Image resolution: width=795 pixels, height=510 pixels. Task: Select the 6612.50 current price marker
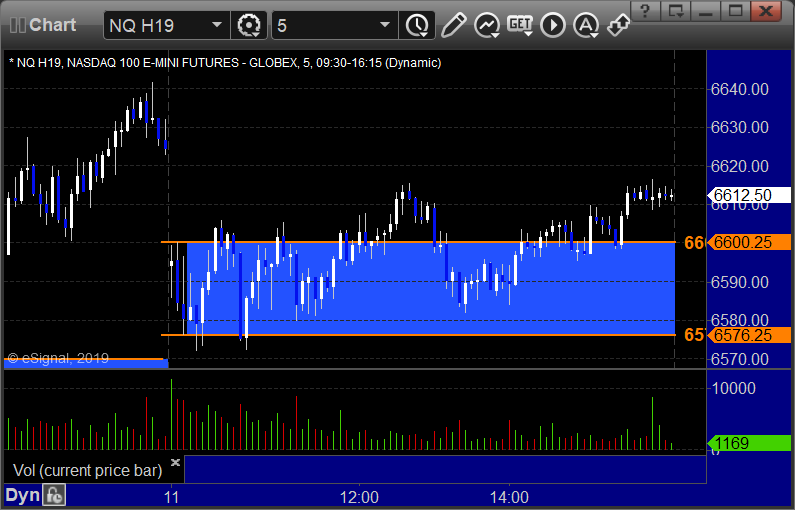(x=749, y=195)
